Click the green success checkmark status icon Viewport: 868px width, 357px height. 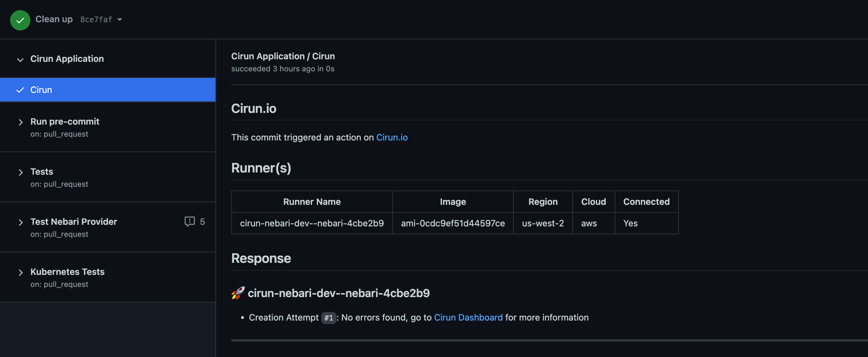click(20, 20)
